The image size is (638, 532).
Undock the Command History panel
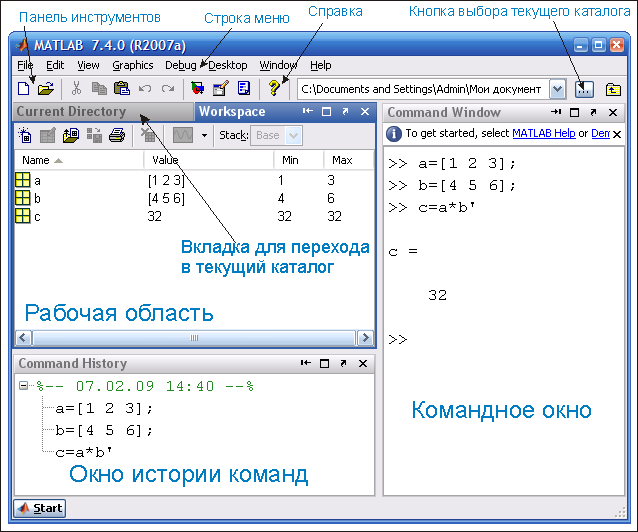coord(343,363)
